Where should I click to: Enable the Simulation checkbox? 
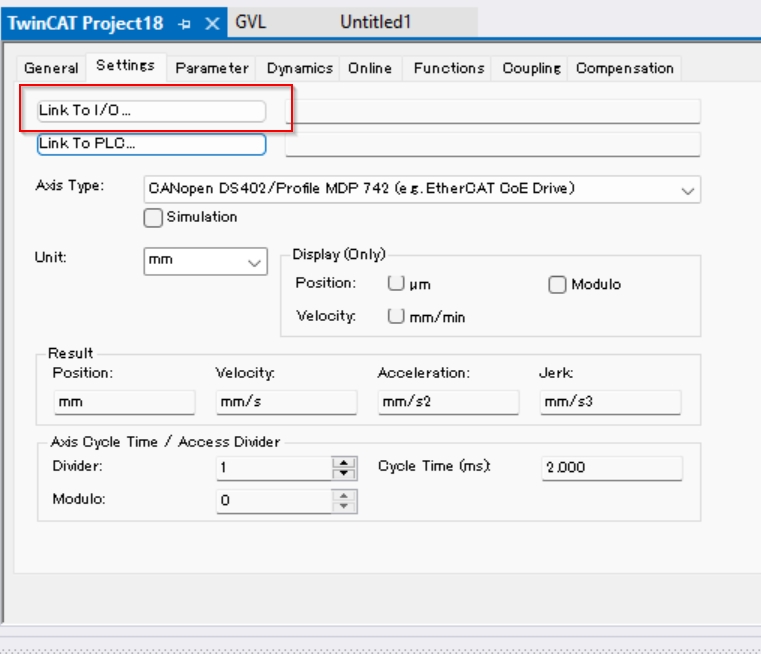[x=153, y=218]
